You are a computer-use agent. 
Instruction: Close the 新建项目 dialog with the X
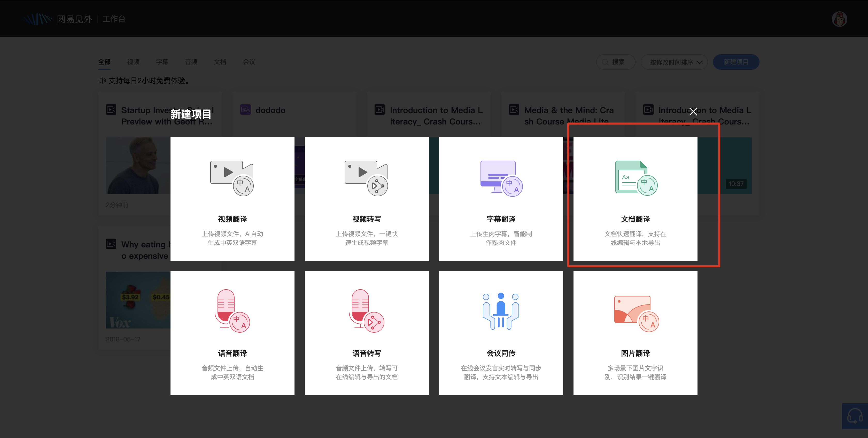(693, 112)
